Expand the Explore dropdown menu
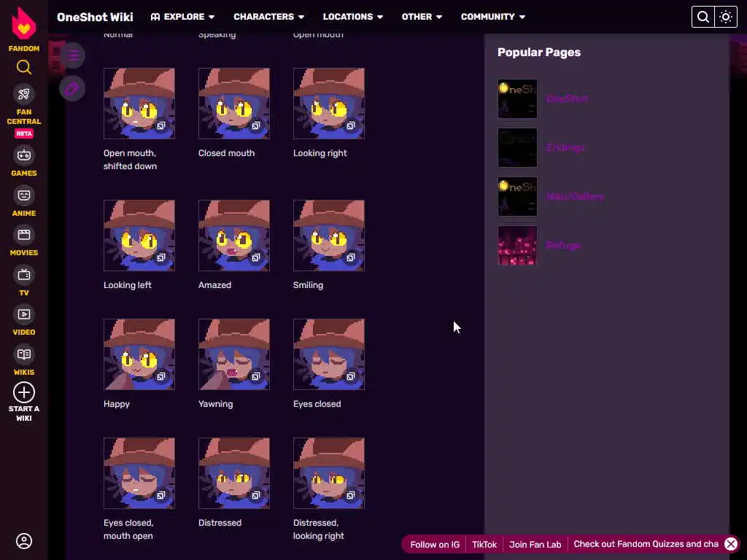The height and width of the screenshot is (560, 747). [182, 17]
